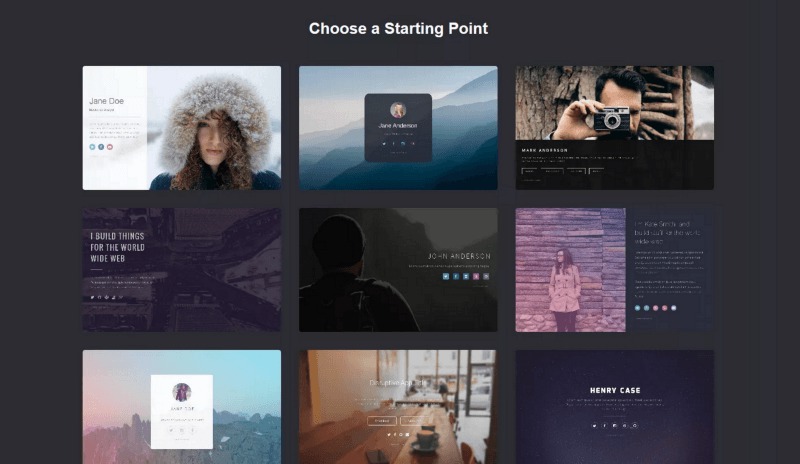The width and height of the screenshot is (800, 464).
Task: Pick the Mark Anderson photographer template
Action: [614, 128]
